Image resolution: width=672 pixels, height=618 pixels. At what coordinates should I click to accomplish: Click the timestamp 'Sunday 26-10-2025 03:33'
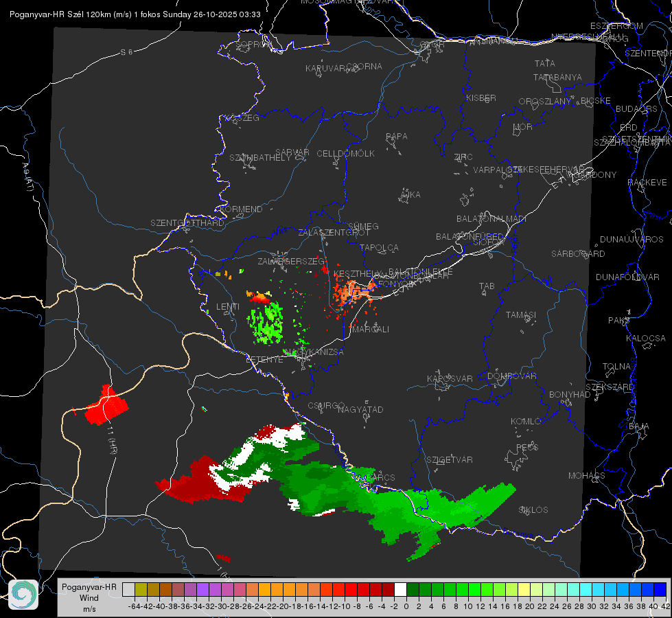211,14
